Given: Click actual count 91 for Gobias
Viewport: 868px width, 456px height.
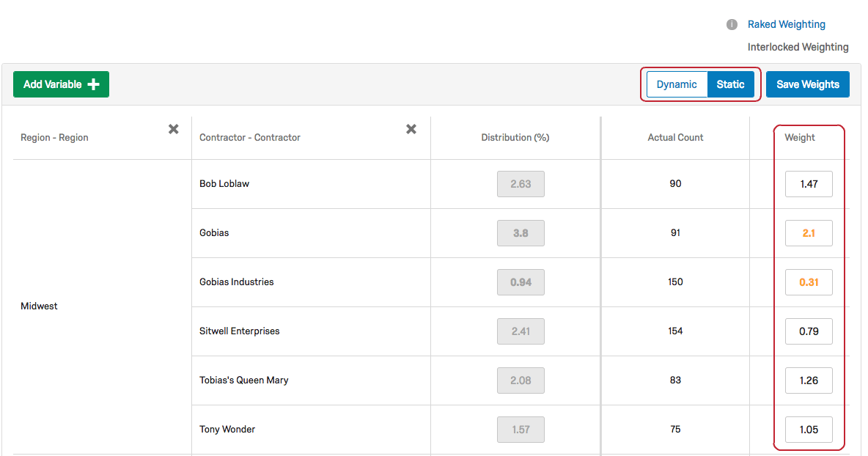Looking at the screenshot, I should 675,233.
